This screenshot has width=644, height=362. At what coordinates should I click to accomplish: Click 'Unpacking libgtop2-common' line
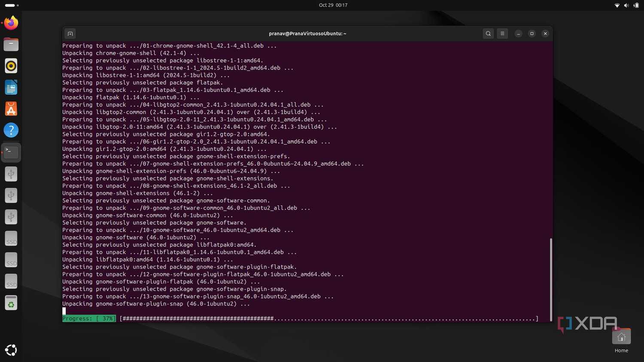pos(191,112)
